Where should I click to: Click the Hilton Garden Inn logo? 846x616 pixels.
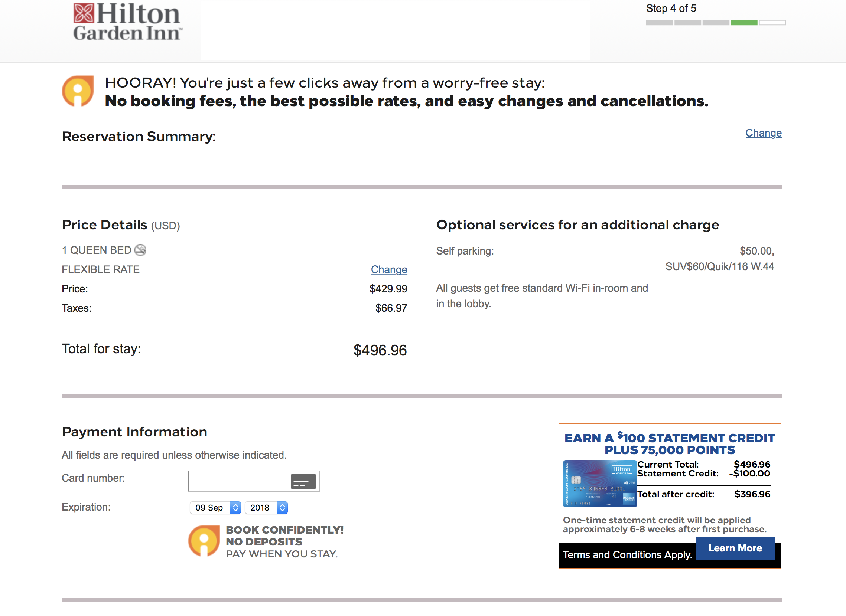(127, 22)
